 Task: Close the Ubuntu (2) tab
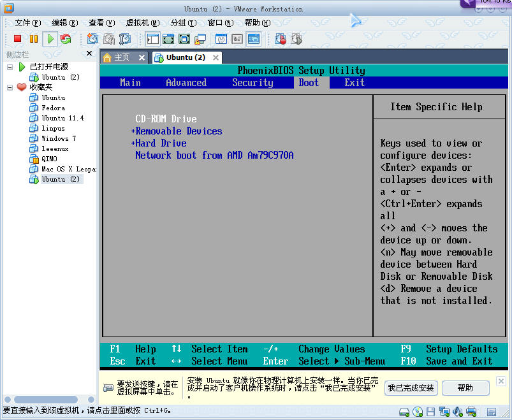216,58
